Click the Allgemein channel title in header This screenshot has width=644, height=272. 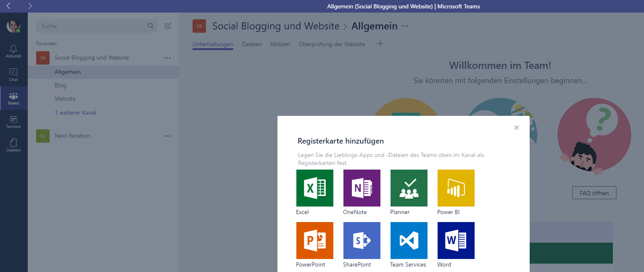375,26
